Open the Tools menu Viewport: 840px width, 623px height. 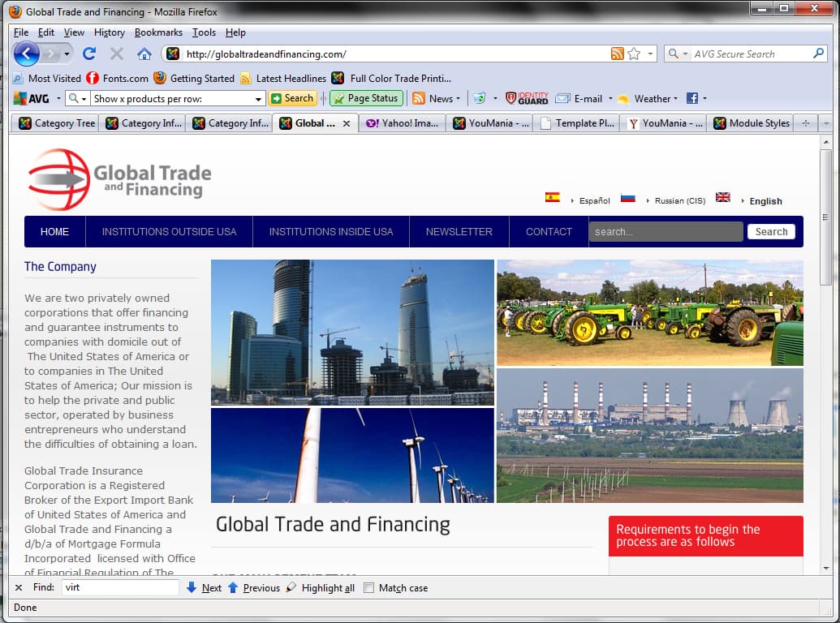204,32
